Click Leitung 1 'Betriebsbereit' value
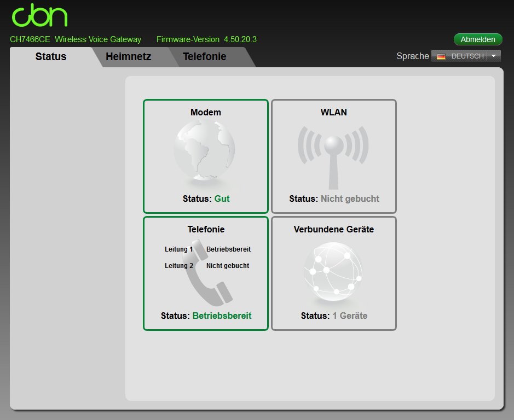The image size is (514, 420). coord(228,249)
